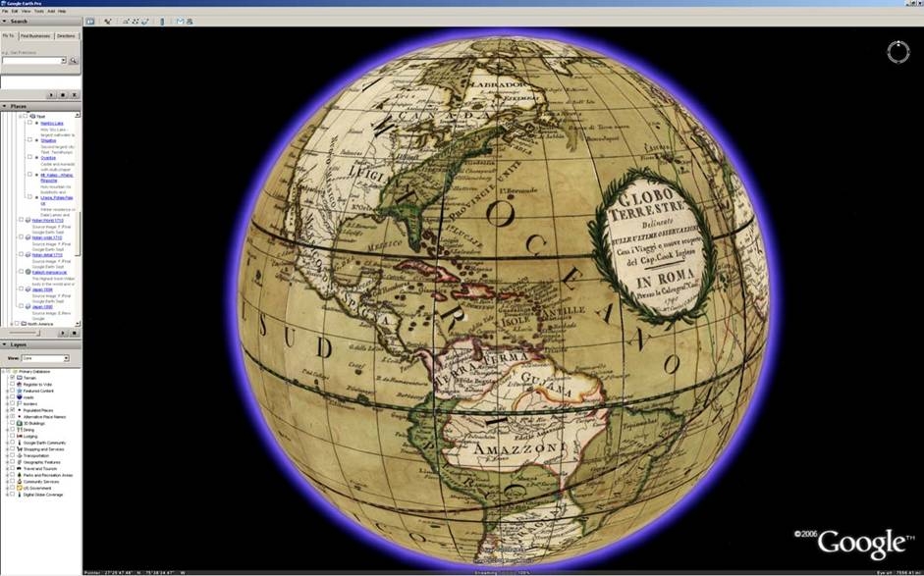Enable the Roads layer checkbox
Viewport: 924px width, 576px height.
tap(12, 396)
